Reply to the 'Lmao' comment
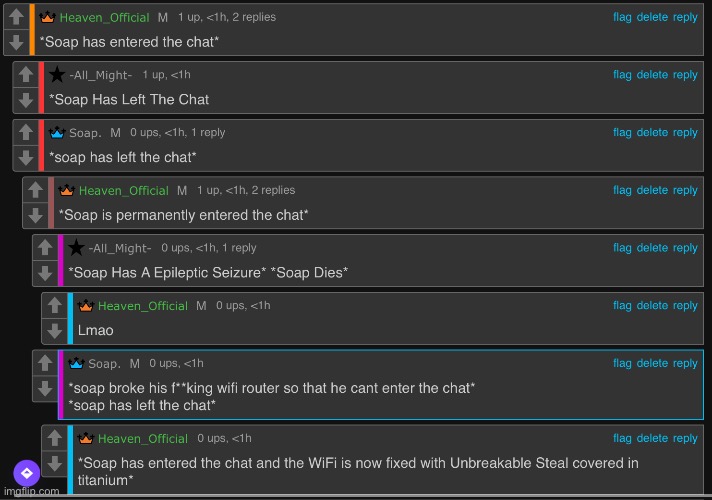The width and height of the screenshot is (712, 500). [x=685, y=306]
